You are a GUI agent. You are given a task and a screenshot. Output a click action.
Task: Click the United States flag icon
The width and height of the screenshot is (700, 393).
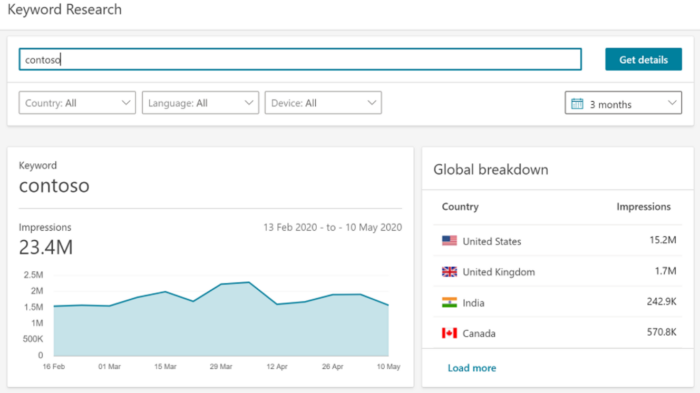point(449,241)
